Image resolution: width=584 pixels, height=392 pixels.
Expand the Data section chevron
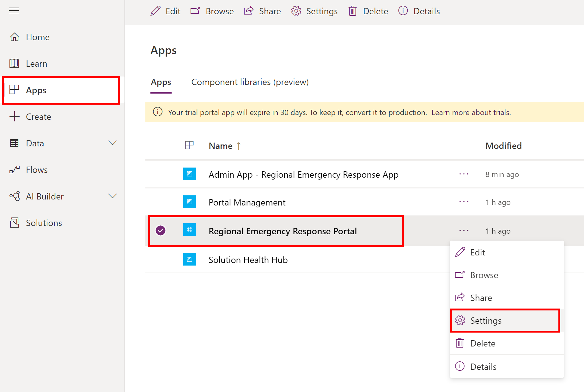113,143
